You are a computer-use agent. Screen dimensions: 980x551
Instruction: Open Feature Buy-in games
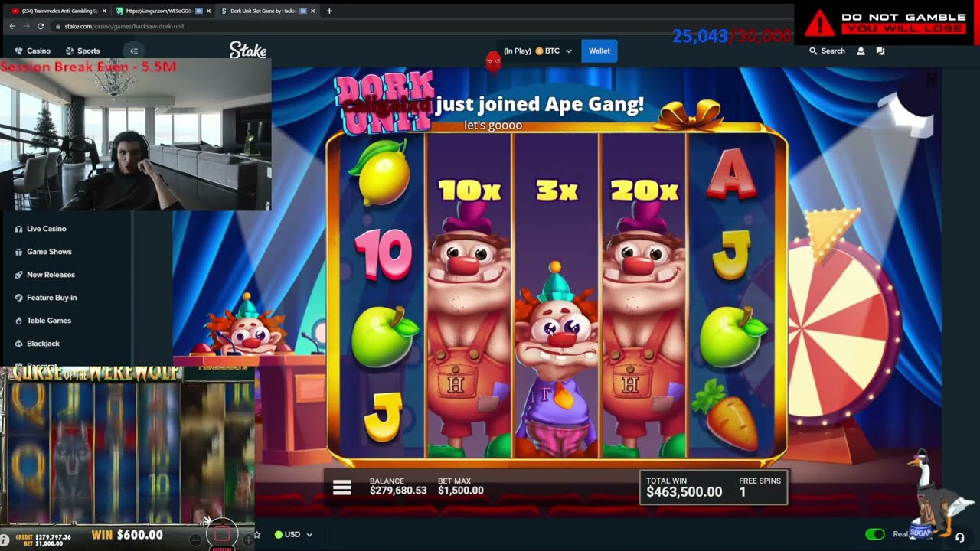pos(51,298)
